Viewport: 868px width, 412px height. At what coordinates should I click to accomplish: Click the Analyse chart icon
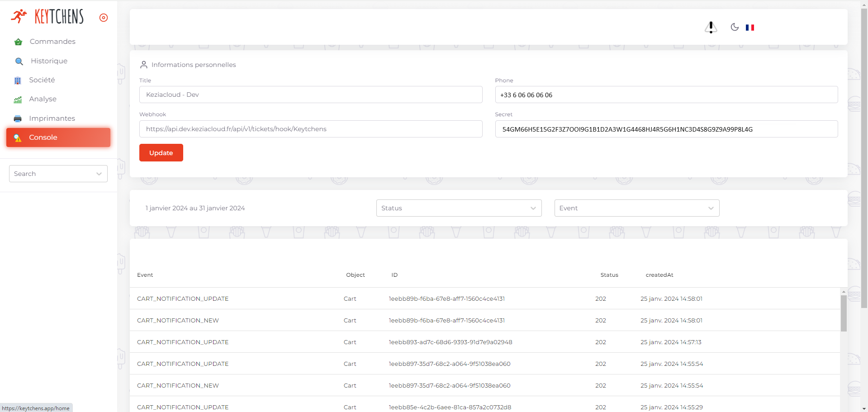click(x=18, y=99)
